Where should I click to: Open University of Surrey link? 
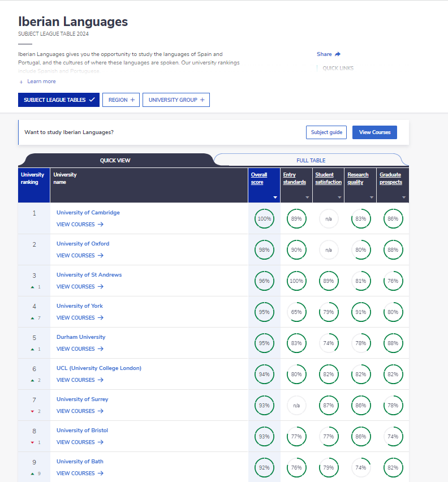[83, 399]
